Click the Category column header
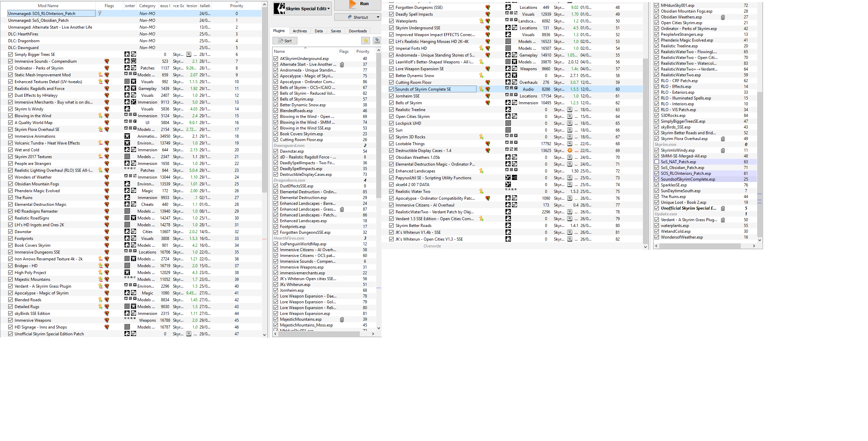The height and width of the screenshot is (441, 868). [x=147, y=6]
